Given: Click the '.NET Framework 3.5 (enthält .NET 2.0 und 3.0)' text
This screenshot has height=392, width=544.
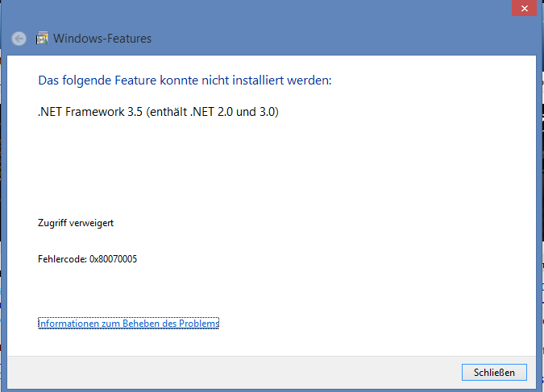Looking at the screenshot, I should (158, 112).
